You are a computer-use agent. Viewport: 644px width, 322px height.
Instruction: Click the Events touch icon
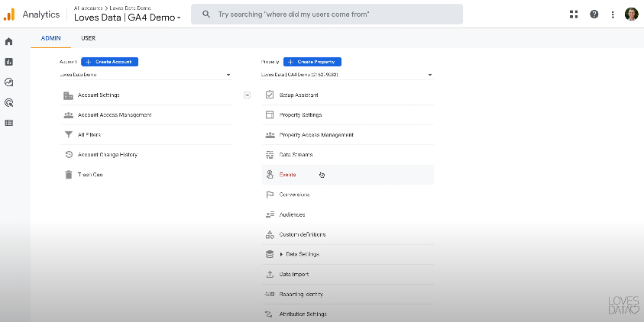[x=270, y=175]
